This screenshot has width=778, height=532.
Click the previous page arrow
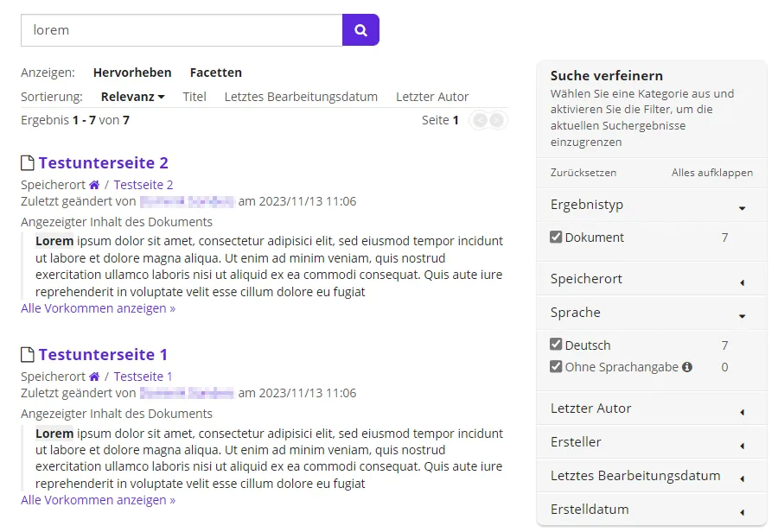(x=479, y=120)
